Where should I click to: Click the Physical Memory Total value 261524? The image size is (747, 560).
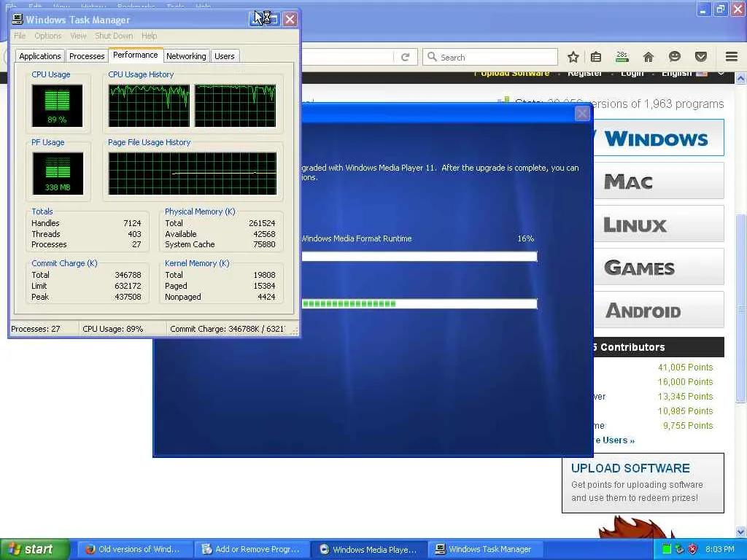pyautogui.click(x=262, y=223)
